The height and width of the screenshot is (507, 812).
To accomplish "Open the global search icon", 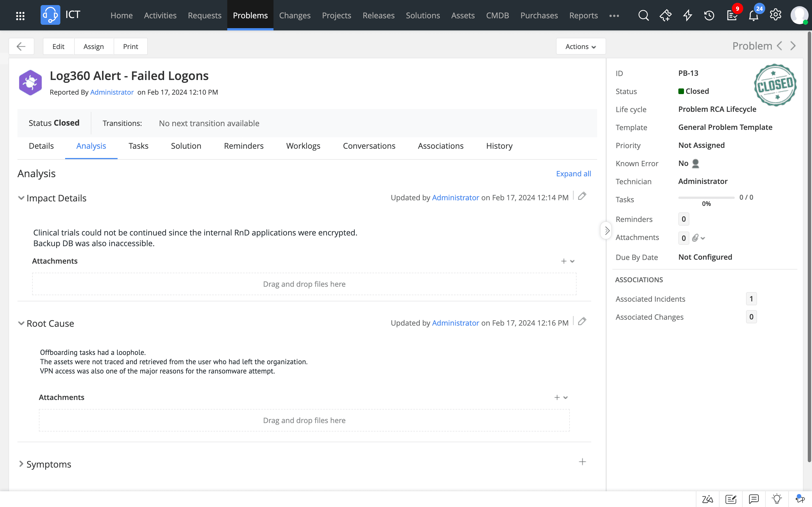I will point(643,15).
